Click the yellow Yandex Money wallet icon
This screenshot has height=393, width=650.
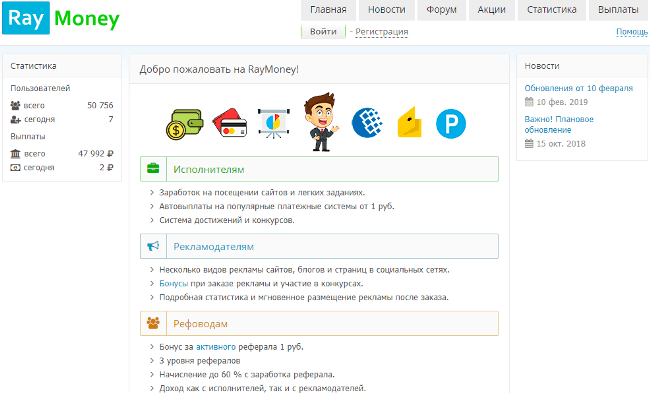pyautogui.click(x=410, y=122)
